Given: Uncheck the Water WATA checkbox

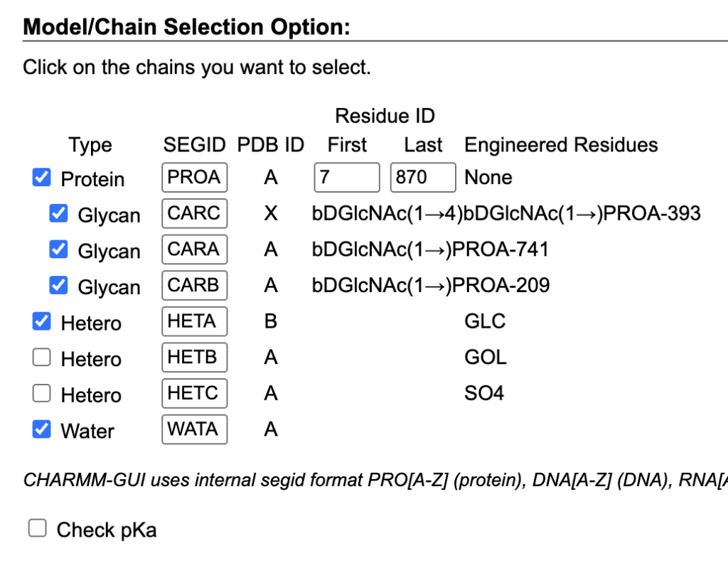Looking at the screenshot, I should point(42,429).
